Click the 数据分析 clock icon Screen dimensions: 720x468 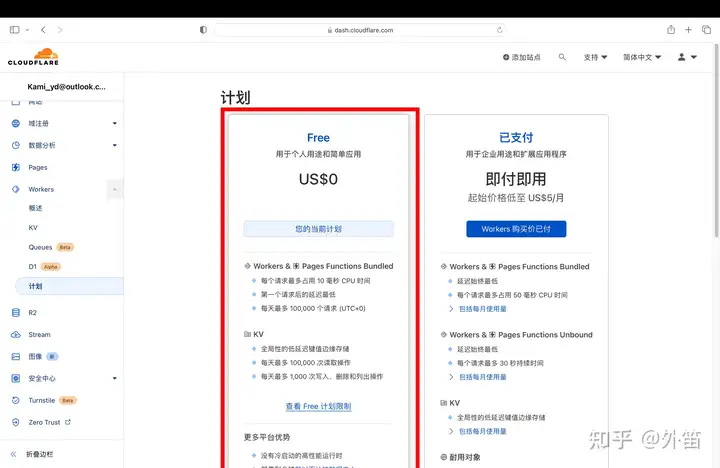[x=16, y=145]
